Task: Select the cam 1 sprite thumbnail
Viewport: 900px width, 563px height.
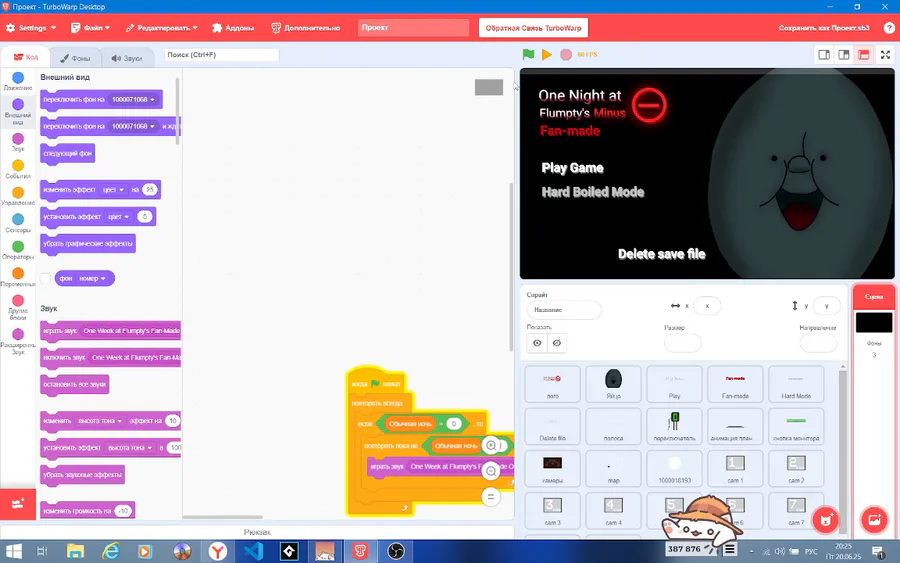Action: 735,468
